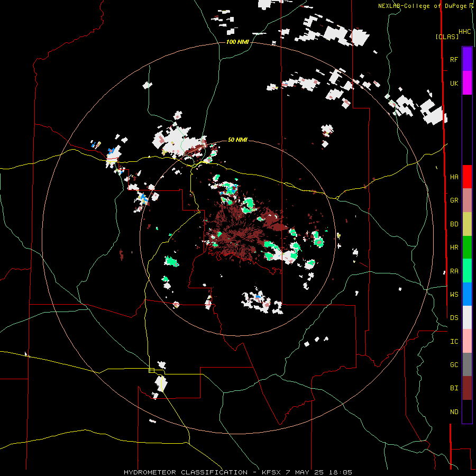
Task: Click the HR legend label
Action: coord(454,248)
